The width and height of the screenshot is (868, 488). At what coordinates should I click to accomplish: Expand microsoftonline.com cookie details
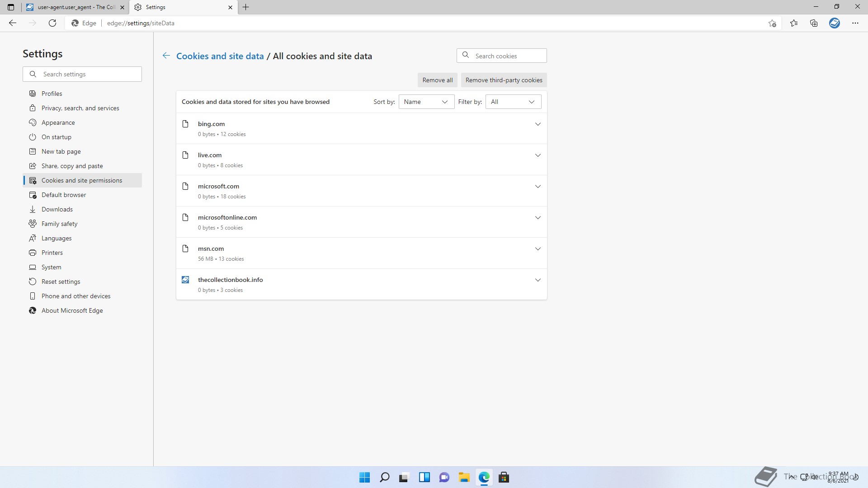tap(538, 217)
